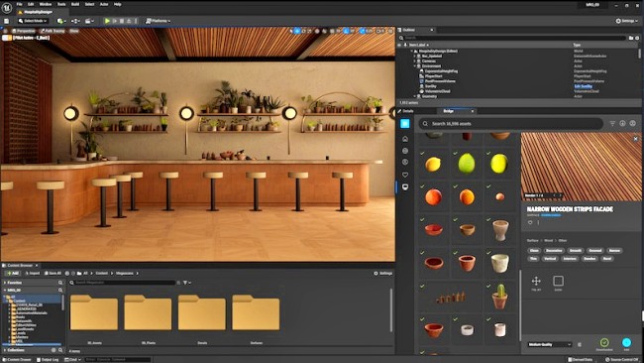644x363 pixels.
Task: Open the Tools menu
Action: 61,4
